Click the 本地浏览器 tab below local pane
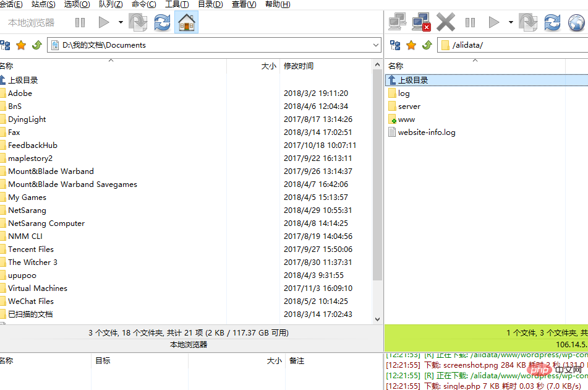 189,345
